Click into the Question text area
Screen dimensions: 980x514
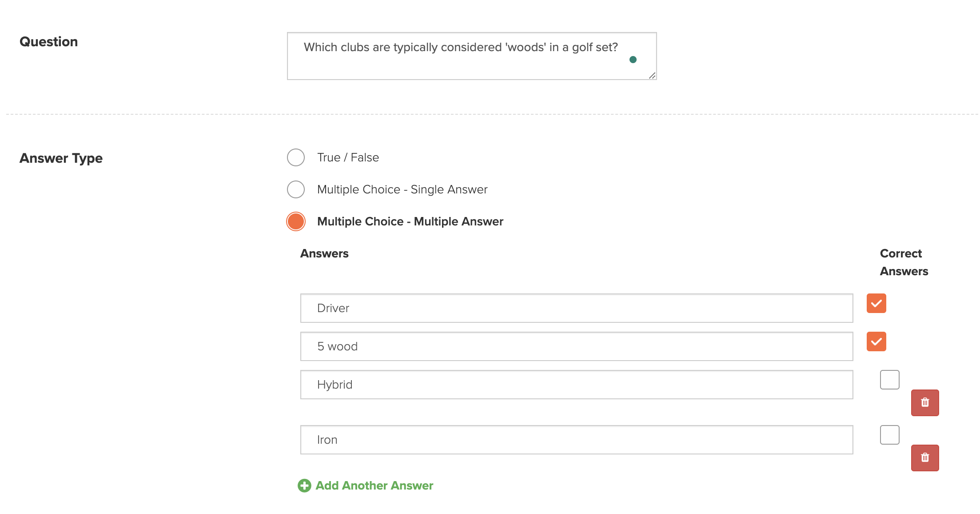click(472, 56)
